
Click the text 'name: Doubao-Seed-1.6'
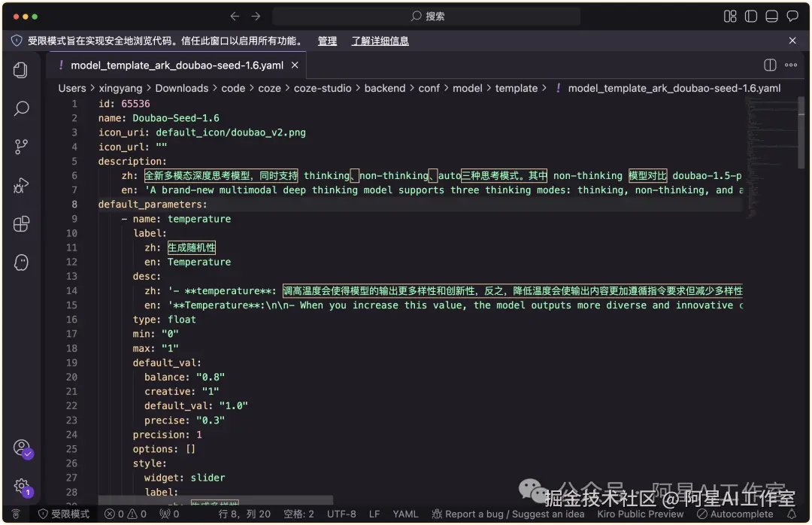pos(159,118)
